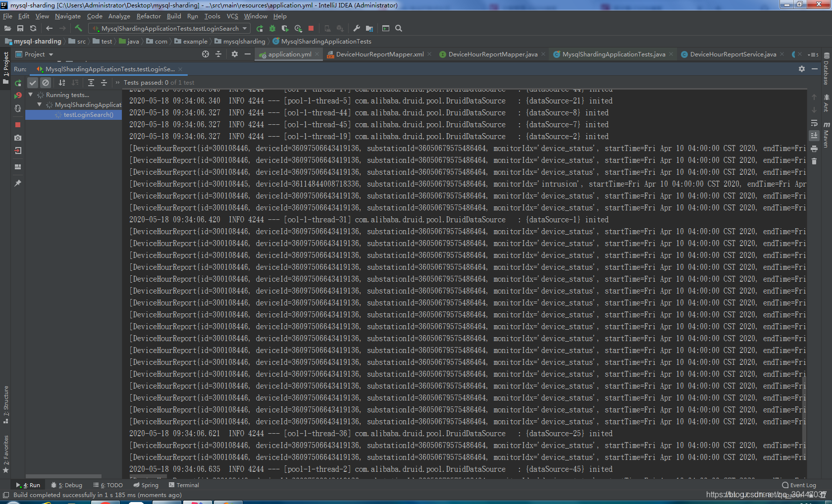Open the Spring tool window
The height and width of the screenshot is (504, 832).
(x=146, y=485)
